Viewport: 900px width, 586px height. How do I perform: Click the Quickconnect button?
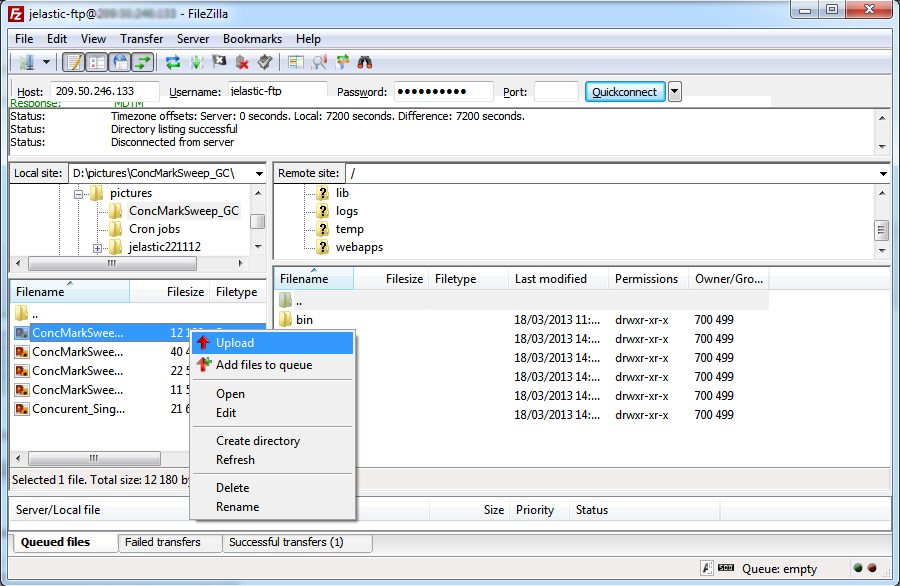coord(625,92)
